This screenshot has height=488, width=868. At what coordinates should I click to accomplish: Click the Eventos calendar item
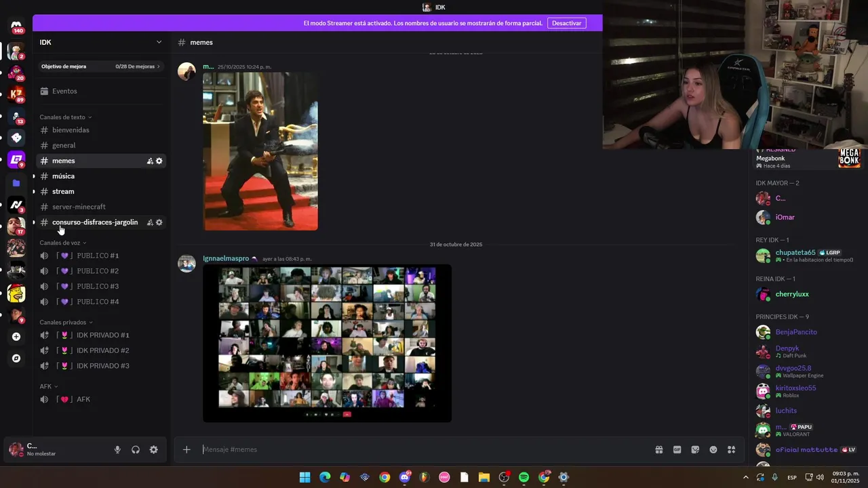point(102,91)
